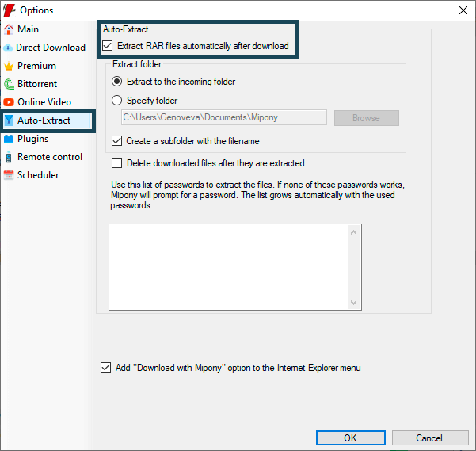
Task: Click the extract folder path field
Action: 224,117
